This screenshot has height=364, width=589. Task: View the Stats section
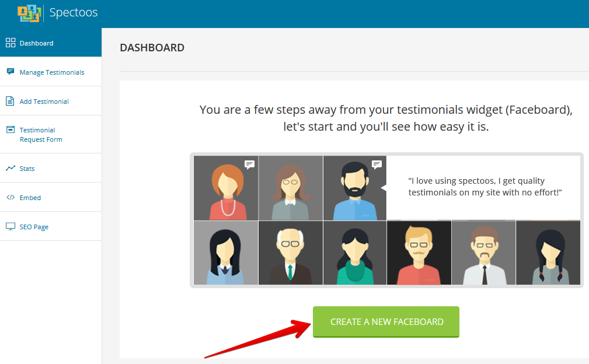(51, 168)
